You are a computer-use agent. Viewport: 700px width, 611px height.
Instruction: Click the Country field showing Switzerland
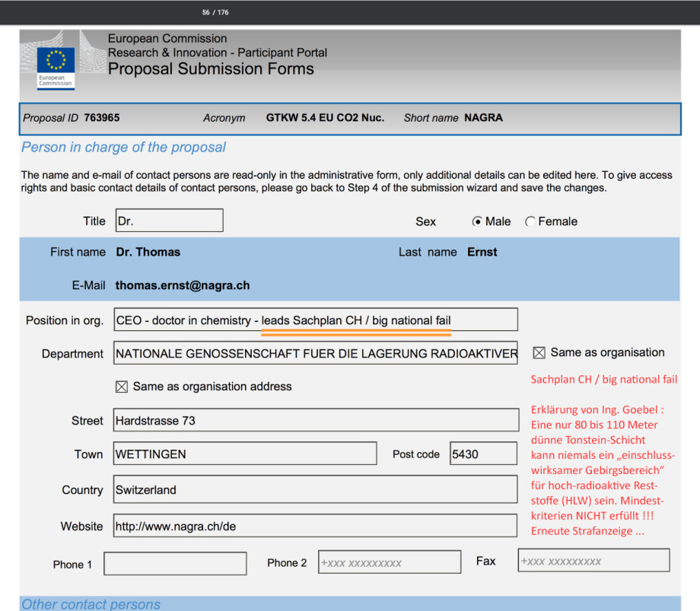[x=315, y=490]
